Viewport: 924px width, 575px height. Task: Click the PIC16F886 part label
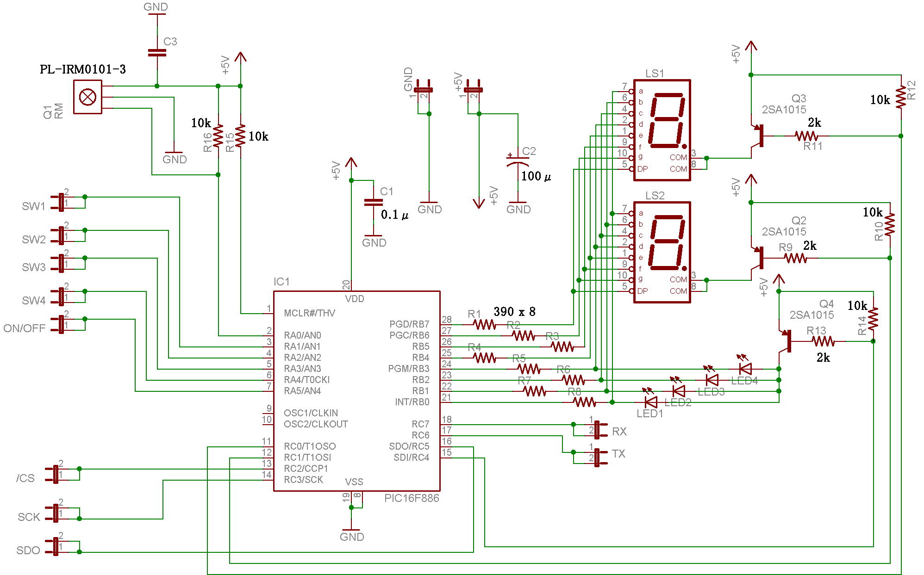click(x=412, y=498)
